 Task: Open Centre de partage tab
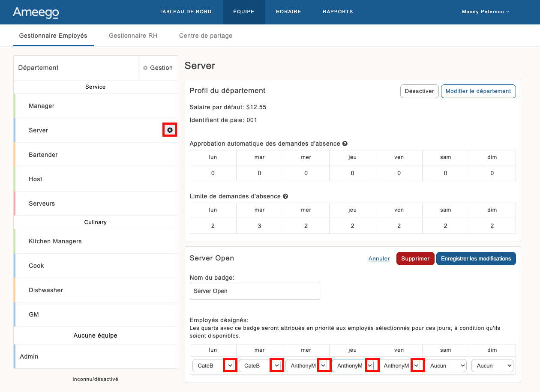(206, 36)
